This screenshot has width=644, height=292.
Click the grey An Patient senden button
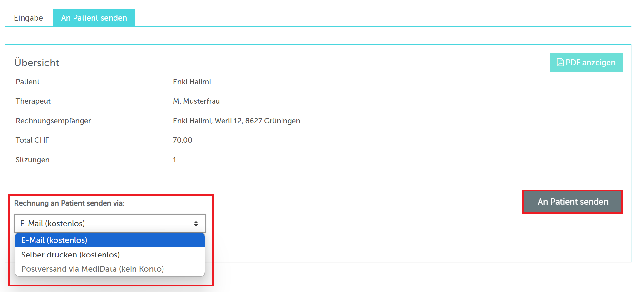[x=572, y=202]
